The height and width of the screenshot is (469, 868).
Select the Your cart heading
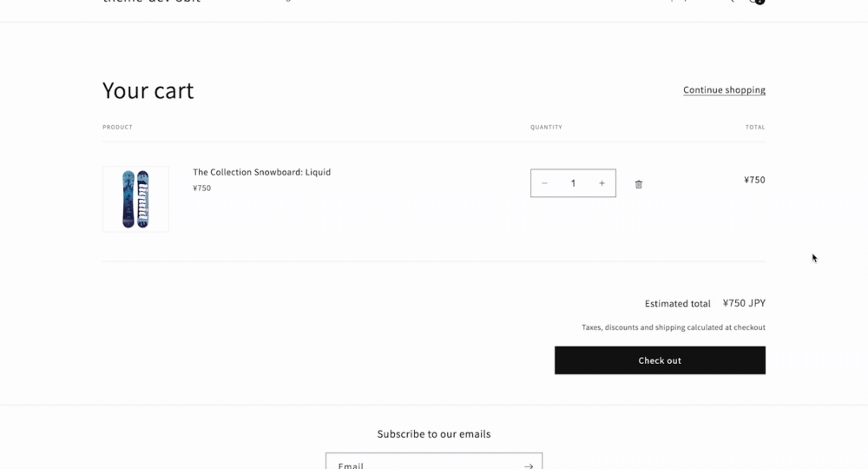coord(148,90)
